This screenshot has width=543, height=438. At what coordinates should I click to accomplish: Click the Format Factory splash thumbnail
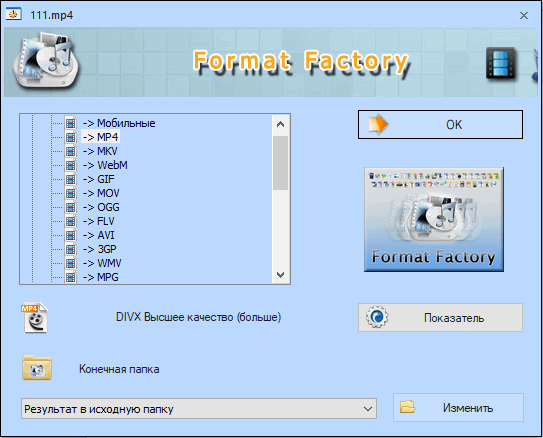point(434,220)
